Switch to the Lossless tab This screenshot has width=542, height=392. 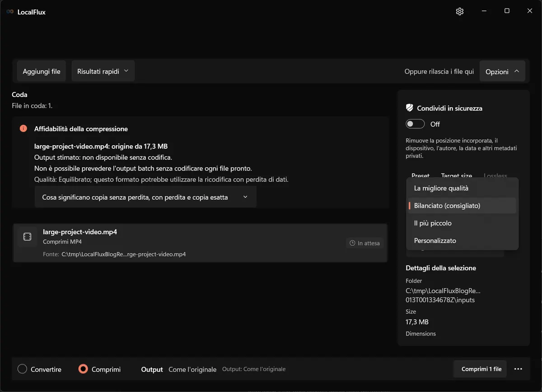tap(495, 175)
